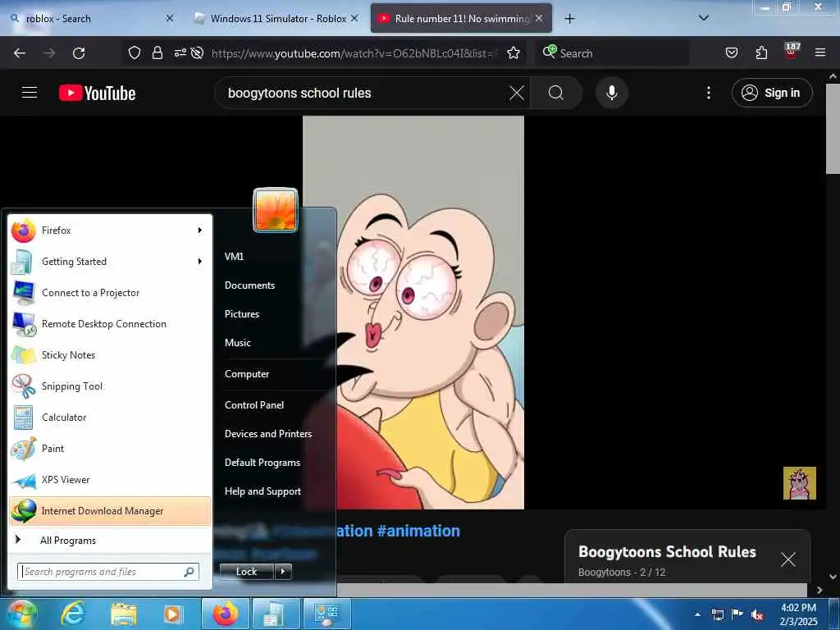The width and height of the screenshot is (840, 630).
Task: Bookmark this page with the star
Action: [x=514, y=52]
